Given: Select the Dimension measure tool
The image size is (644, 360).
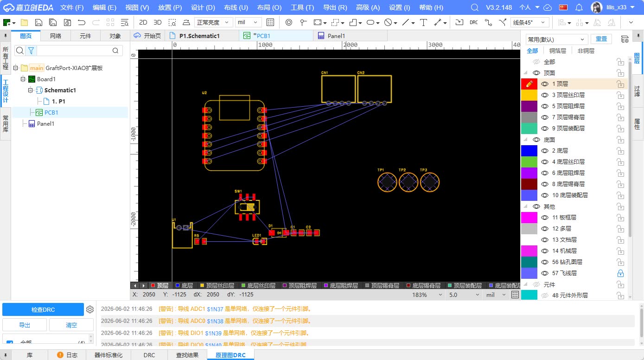Looking at the screenshot, I should pyautogui.click(x=438, y=22).
